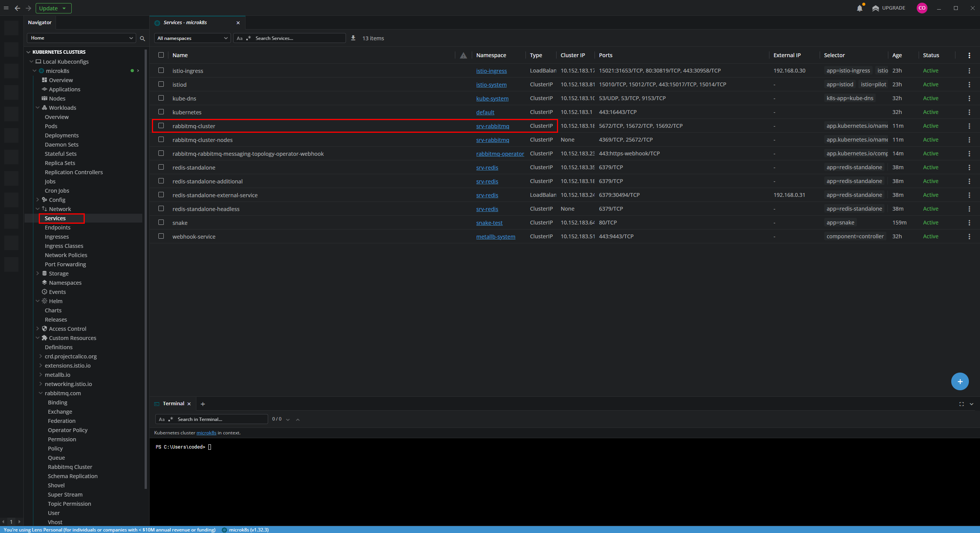Screen dimensions: 980x533
Task: Toggle case-sensitive Aa in Services search
Action: pos(240,38)
